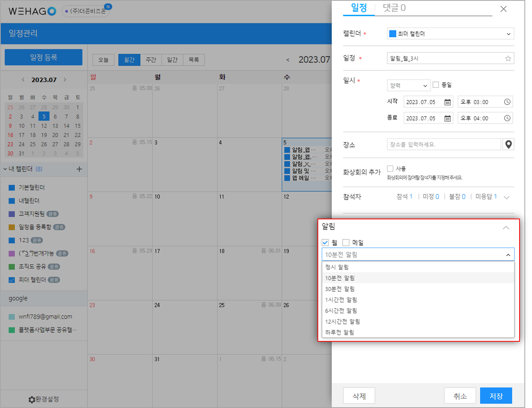
Task: Open the 양력 calendar type dropdown
Action: point(408,86)
